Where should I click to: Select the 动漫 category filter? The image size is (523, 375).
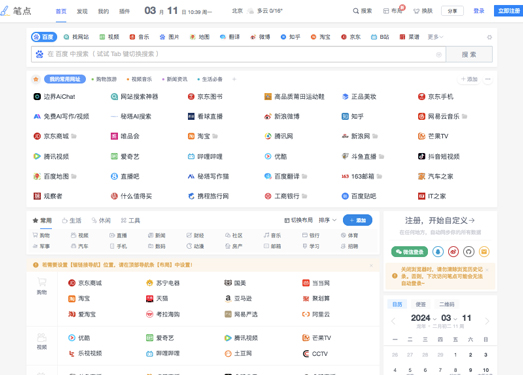(x=195, y=246)
